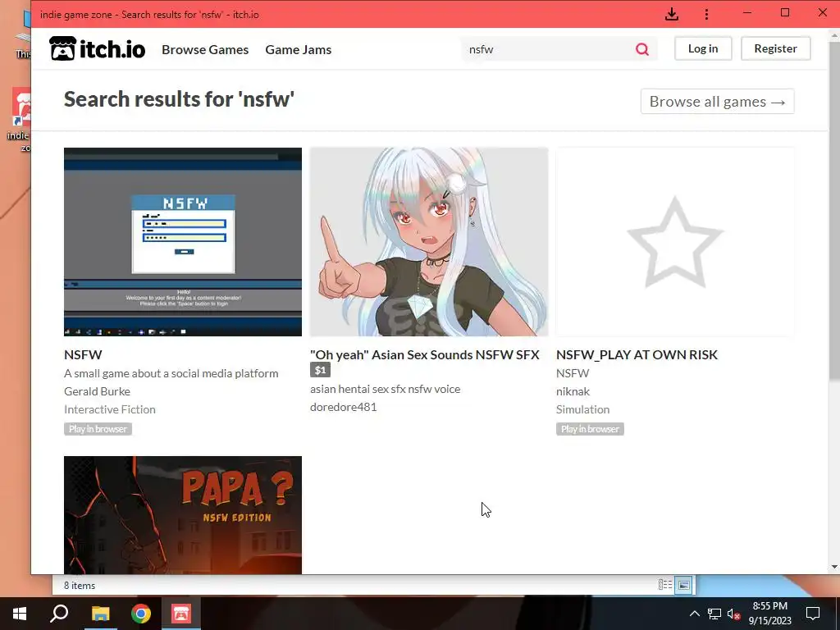
Task: Open the Windows Start menu
Action: click(x=20, y=614)
